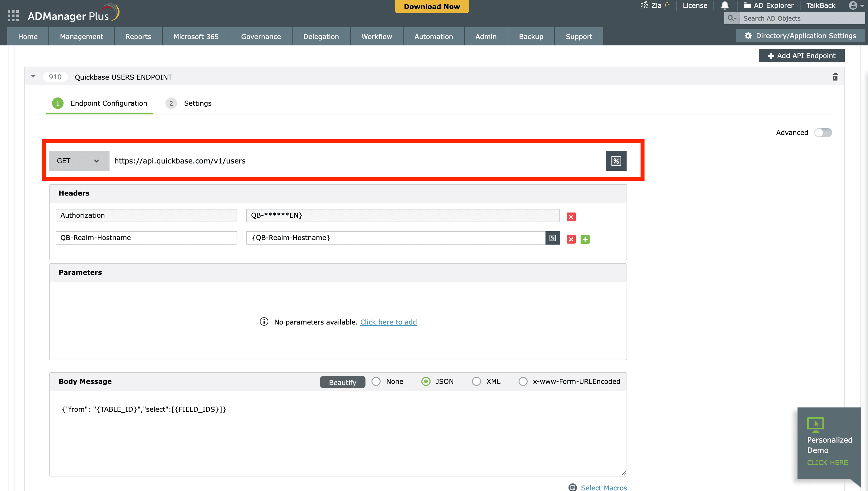868x491 pixels.
Task: Open the GET method dropdown
Action: (78, 161)
